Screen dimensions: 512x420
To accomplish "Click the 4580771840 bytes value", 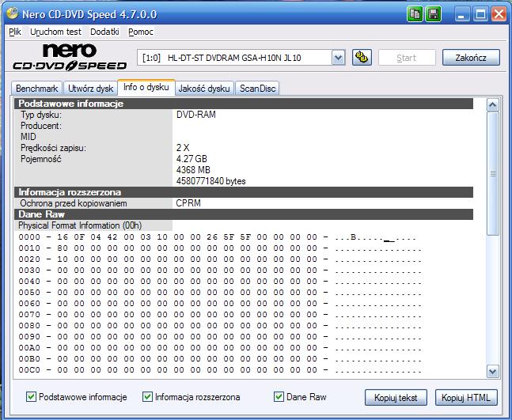I will [x=211, y=181].
